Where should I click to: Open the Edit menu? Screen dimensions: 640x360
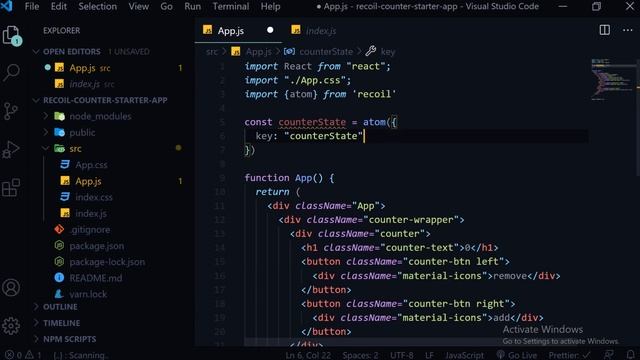pyautogui.click(x=59, y=7)
